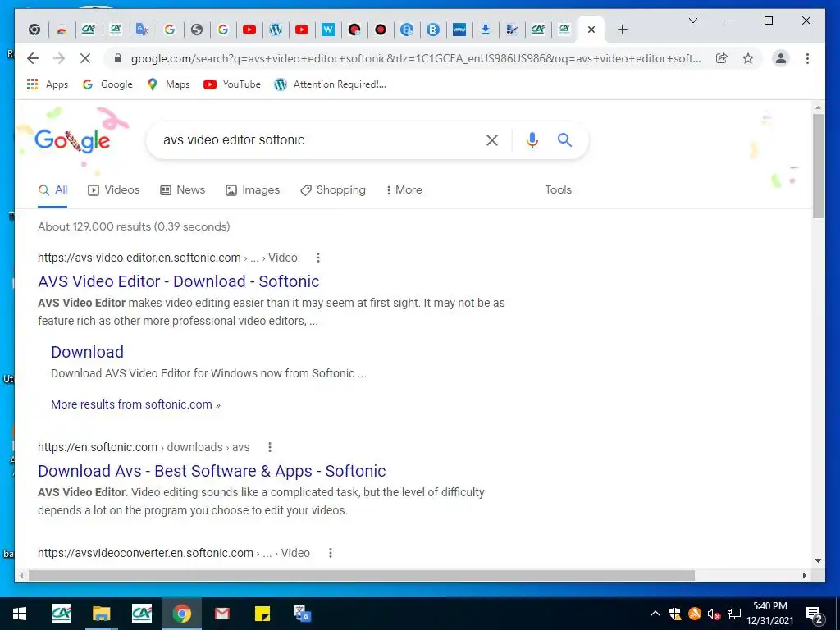This screenshot has width=840, height=630.
Task: Go back to the previous page in Chrome
Action: click(33, 58)
